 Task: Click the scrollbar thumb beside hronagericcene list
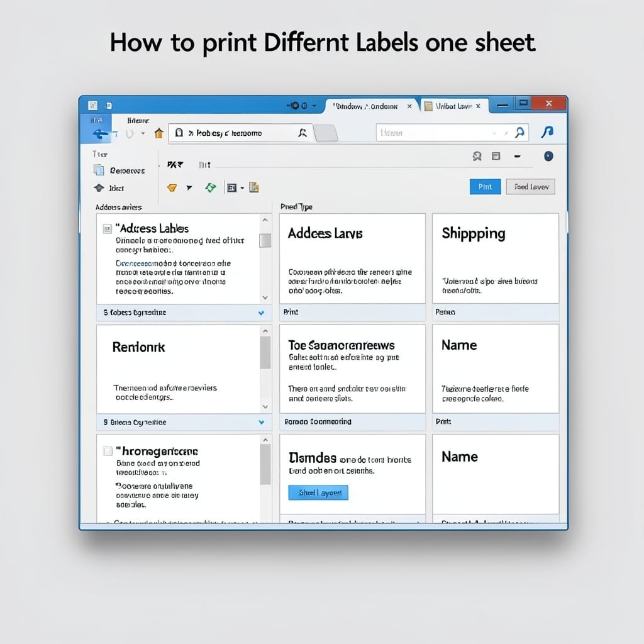(265, 464)
